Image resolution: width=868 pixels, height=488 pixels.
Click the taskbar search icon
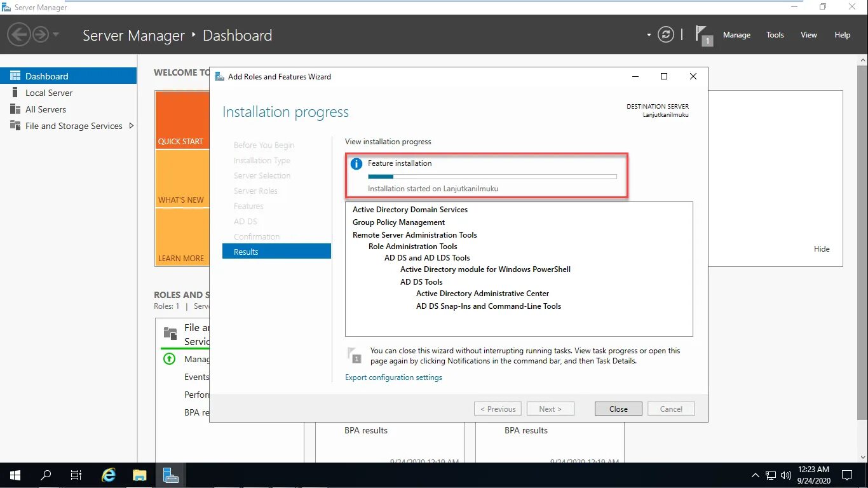coord(46,475)
